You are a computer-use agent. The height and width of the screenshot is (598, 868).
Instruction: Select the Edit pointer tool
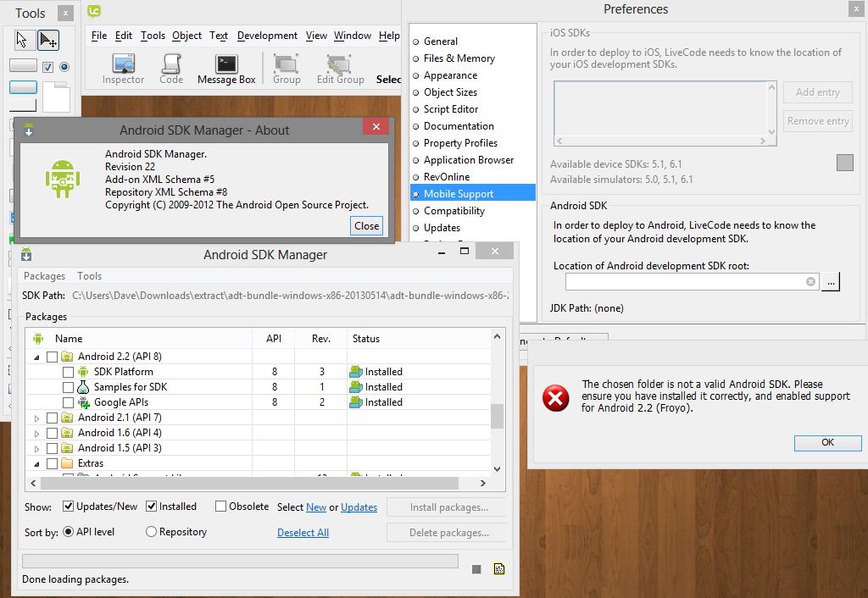47,40
